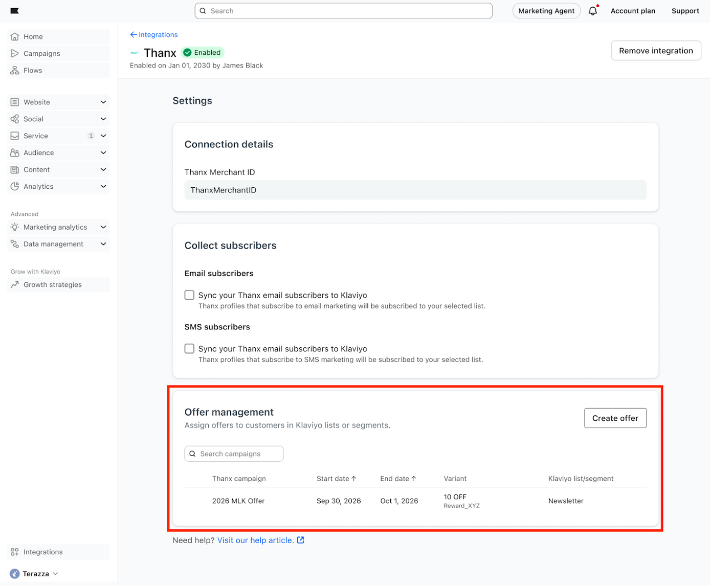
Task: Focus the top Search field
Action: click(x=344, y=11)
